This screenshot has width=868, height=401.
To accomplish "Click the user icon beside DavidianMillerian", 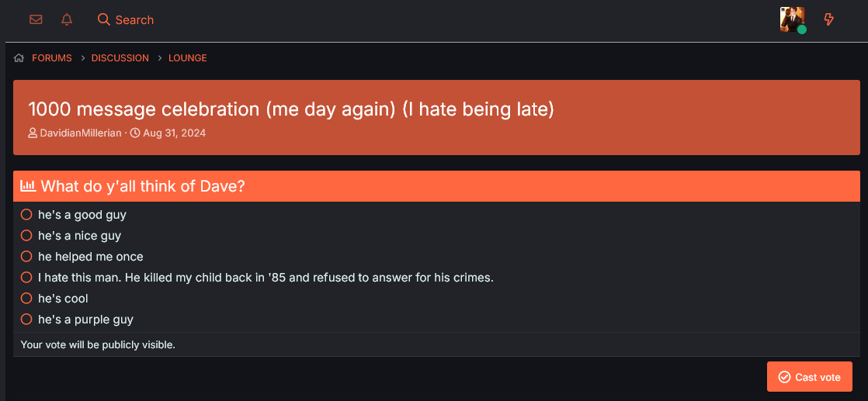I will (33, 133).
